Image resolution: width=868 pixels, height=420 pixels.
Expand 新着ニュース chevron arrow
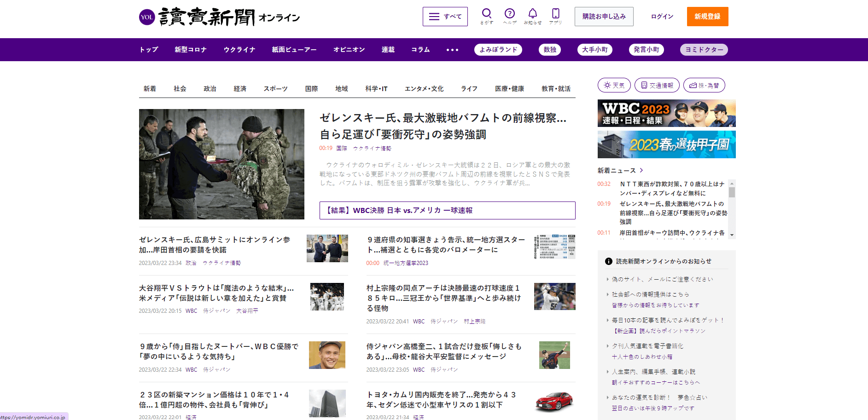coord(641,170)
